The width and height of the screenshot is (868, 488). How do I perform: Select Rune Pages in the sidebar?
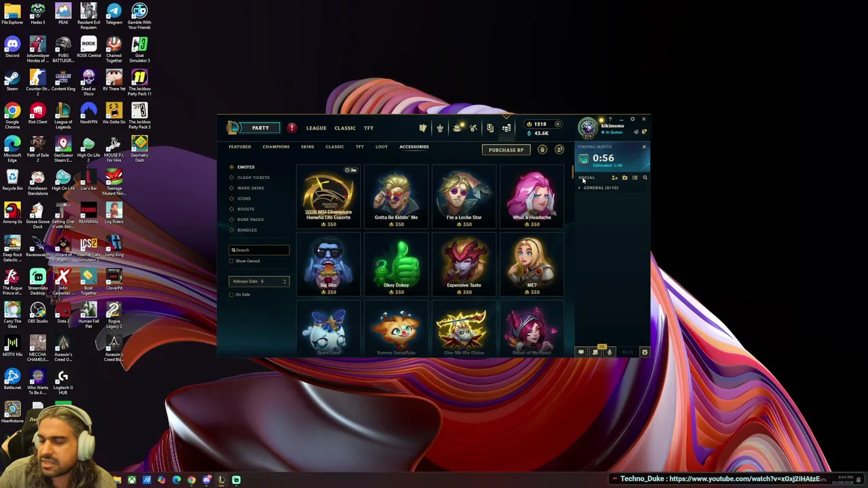click(250, 220)
